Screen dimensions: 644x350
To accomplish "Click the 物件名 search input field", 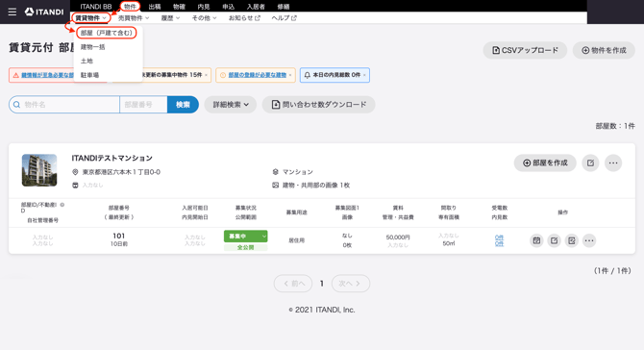I will 64,105.
